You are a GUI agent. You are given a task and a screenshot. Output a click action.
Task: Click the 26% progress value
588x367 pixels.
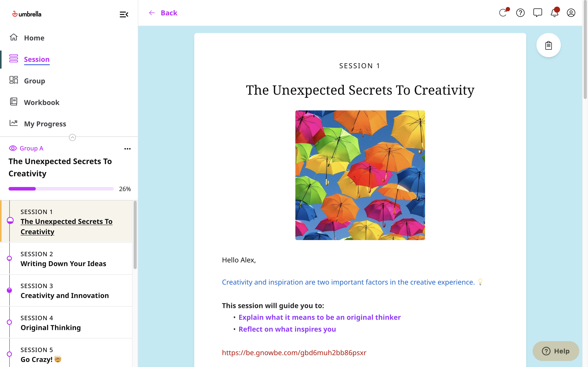coord(125,189)
